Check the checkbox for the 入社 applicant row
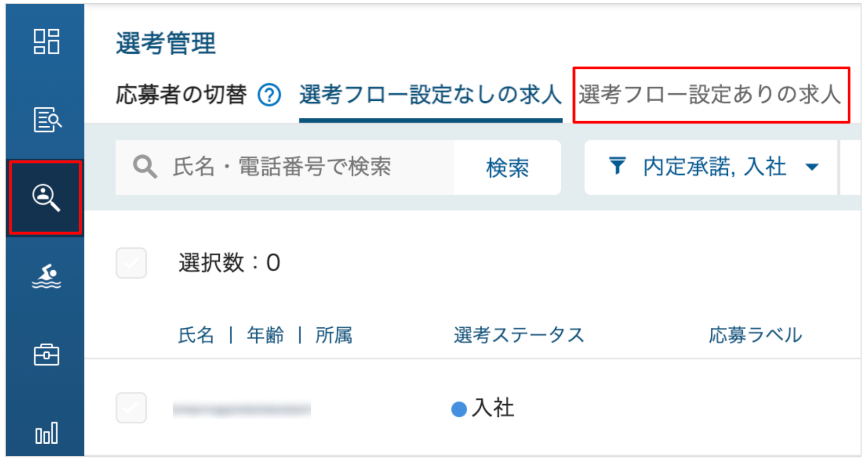Viewport: 868px width, 465px height. click(x=131, y=408)
